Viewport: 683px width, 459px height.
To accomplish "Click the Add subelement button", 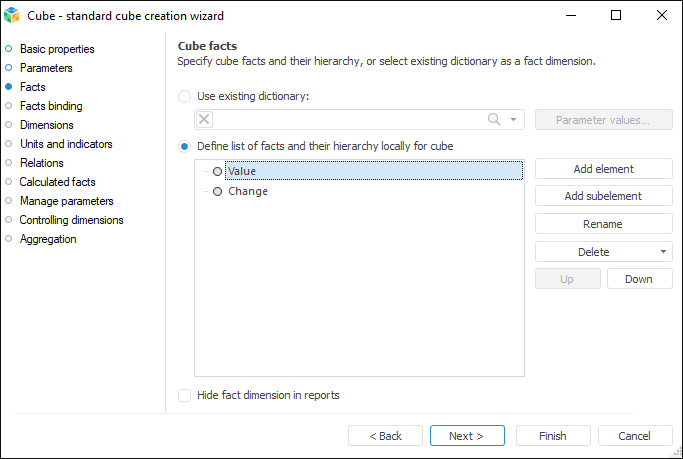I will point(603,196).
